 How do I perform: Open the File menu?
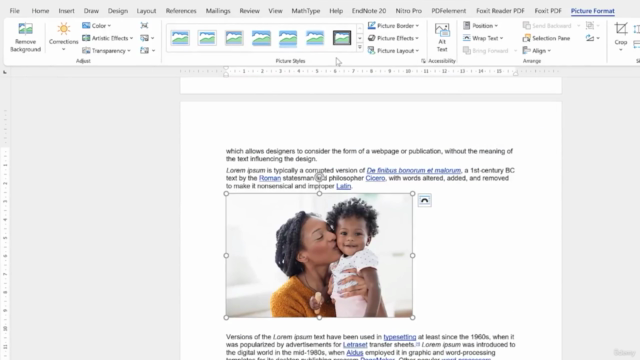click(14, 11)
